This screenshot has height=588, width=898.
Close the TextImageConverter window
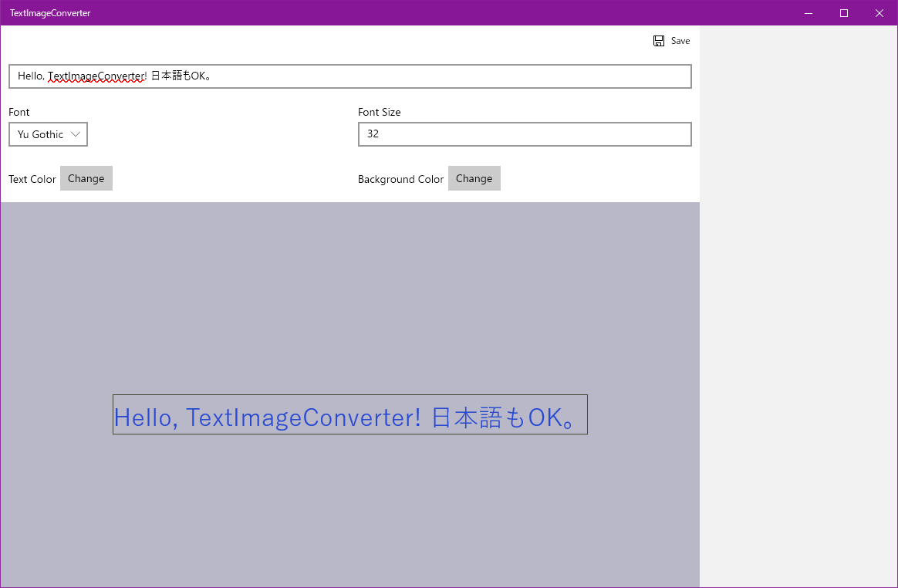[879, 12]
